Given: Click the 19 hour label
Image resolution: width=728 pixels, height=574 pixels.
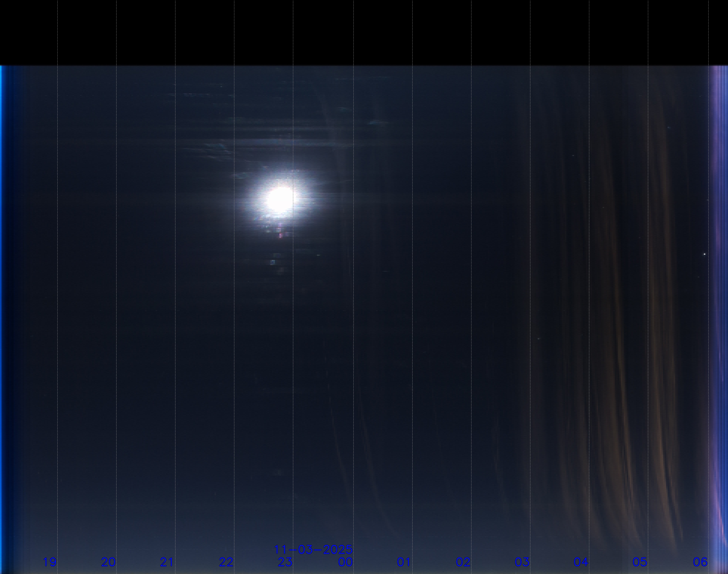Looking at the screenshot, I should 50,562.
